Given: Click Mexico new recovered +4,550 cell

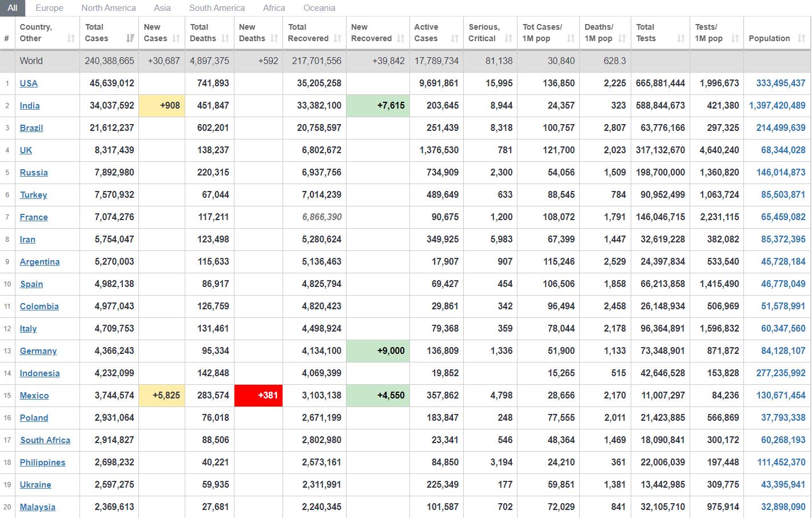Looking at the screenshot, I should coord(378,395).
